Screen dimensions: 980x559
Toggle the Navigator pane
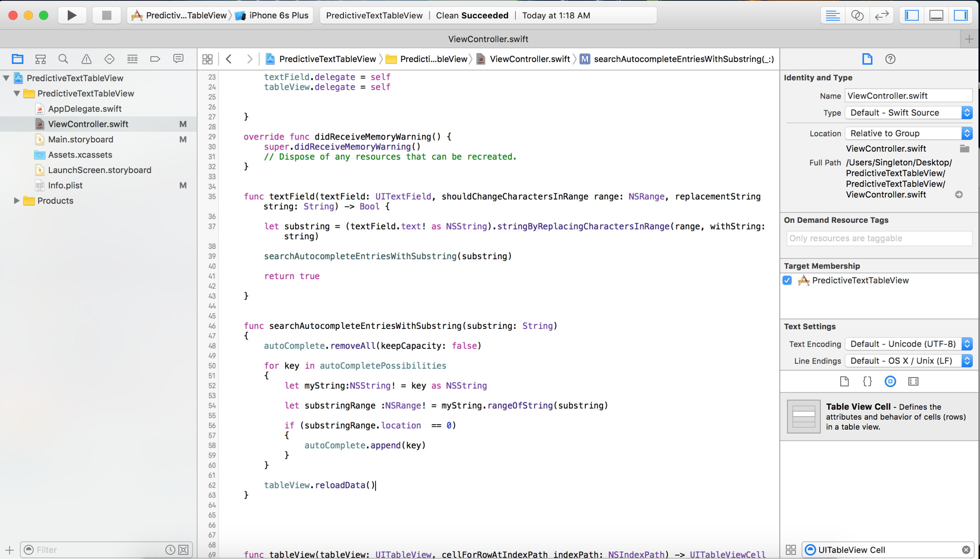[912, 15]
